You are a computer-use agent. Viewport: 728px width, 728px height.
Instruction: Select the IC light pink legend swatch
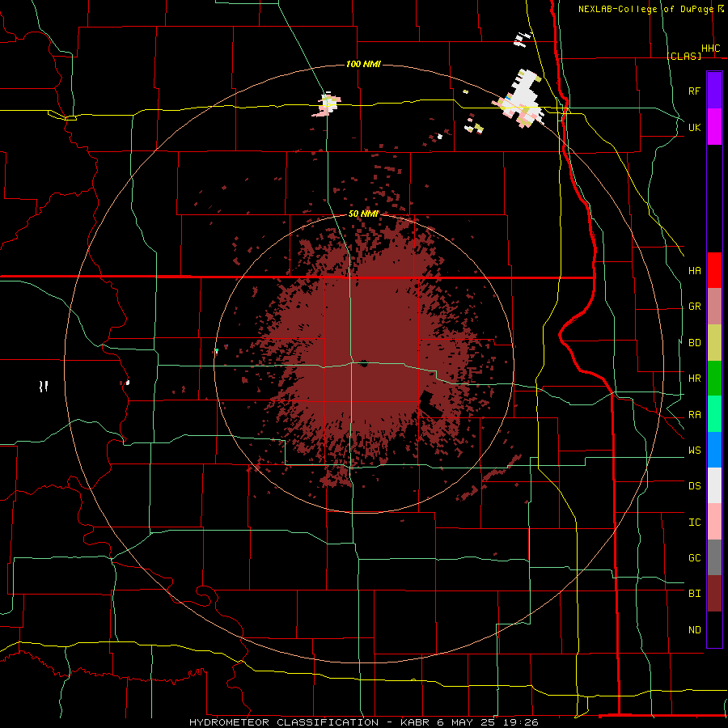pos(714,522)
